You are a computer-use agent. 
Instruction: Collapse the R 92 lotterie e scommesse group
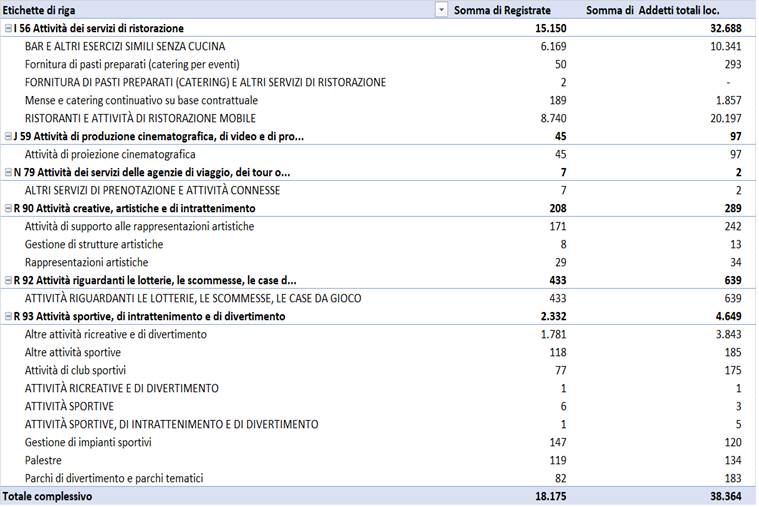7,281
